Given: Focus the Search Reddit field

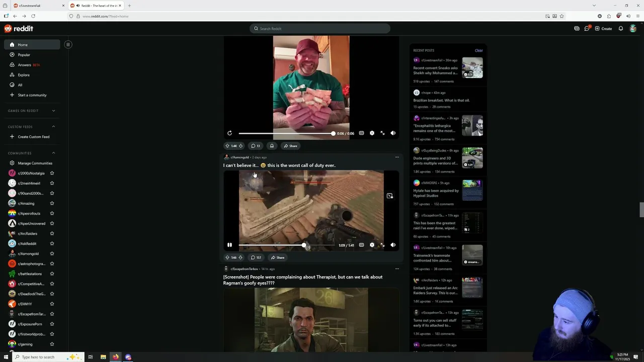Looking at the screenshot, I should [x=320, y=29].
